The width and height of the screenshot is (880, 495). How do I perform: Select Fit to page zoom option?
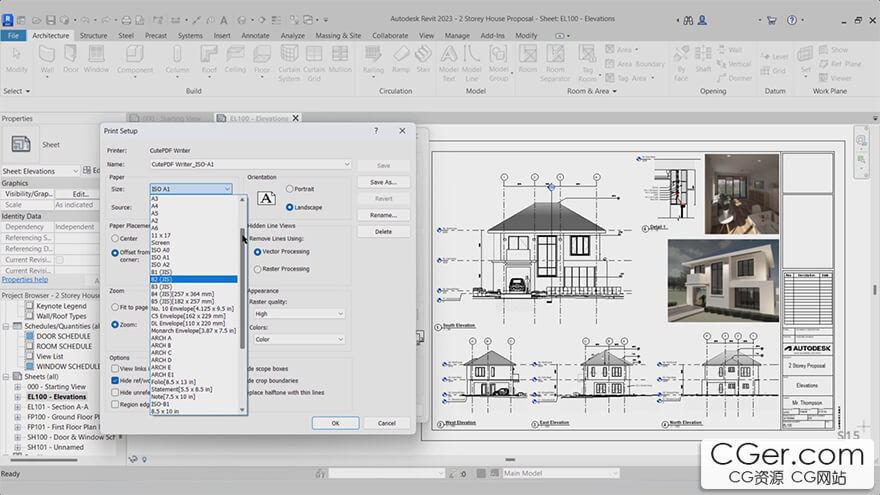coord(115,307)
